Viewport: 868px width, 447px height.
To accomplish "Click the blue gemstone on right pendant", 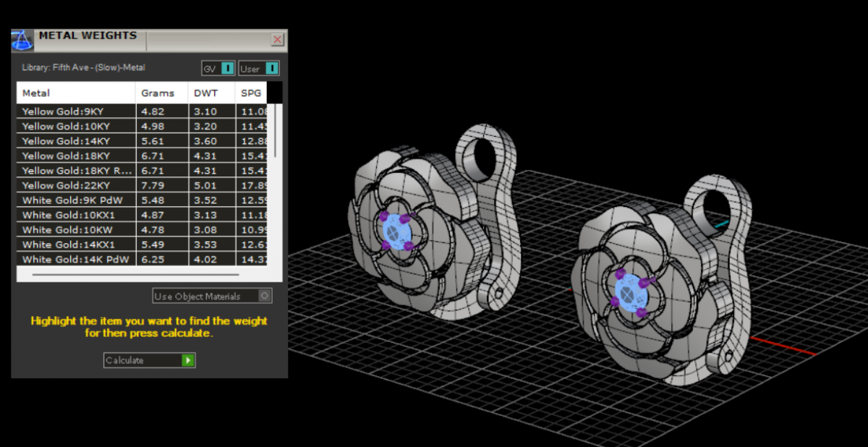I will [x=628, y=294].
